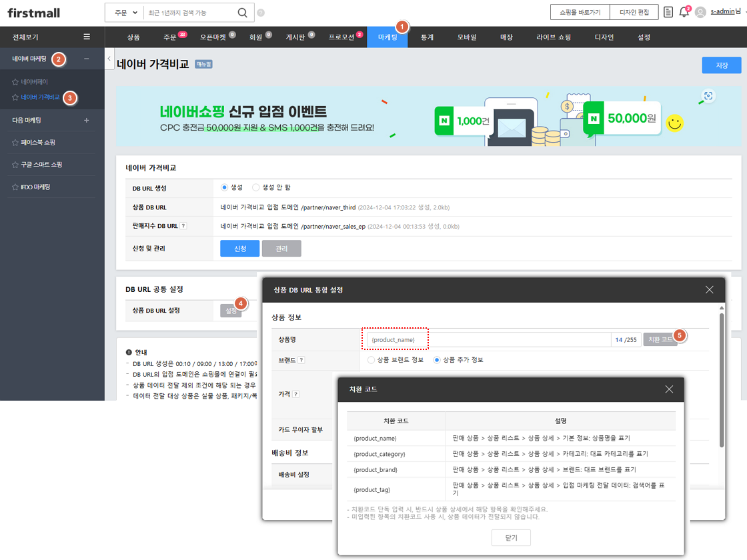Choose the 상품 브랜드 정보 radio
This screenshot has height=560, width=747.
click(371, 360)
